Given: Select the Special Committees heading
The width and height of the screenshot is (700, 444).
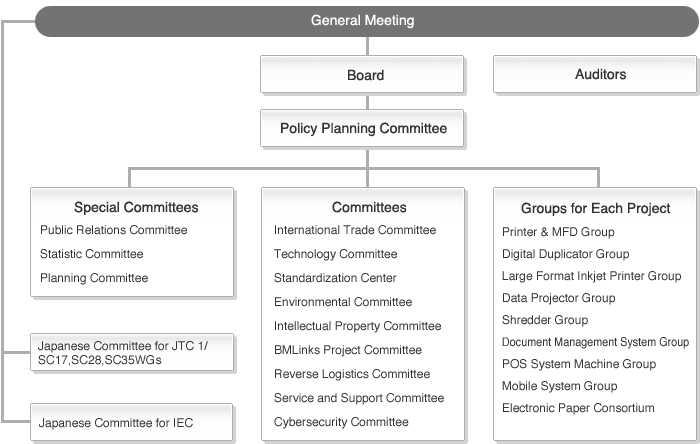Looking at the screenshot, I should pyautogui.click(x=136, y=208).
